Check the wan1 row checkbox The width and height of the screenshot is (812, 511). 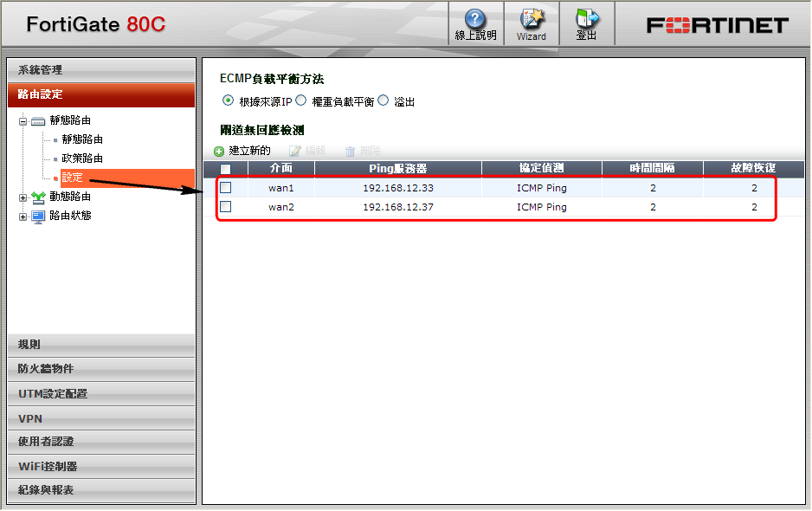click(x=226, y=188)
